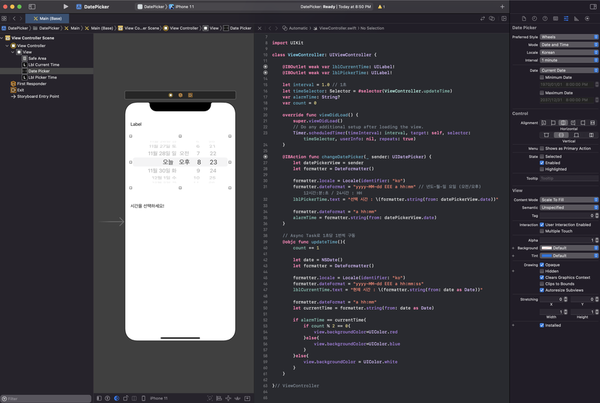Screen dimensions: 600x403
Task: Check Shows as Primary Action
Action: pos(542,148)
